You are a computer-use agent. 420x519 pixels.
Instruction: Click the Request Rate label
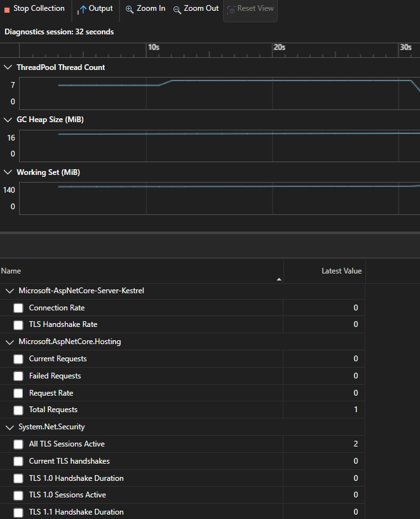[51, 393]
